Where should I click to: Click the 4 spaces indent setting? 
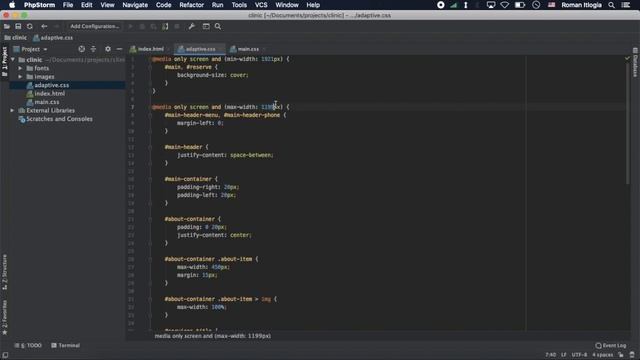(x=603, y=355)
